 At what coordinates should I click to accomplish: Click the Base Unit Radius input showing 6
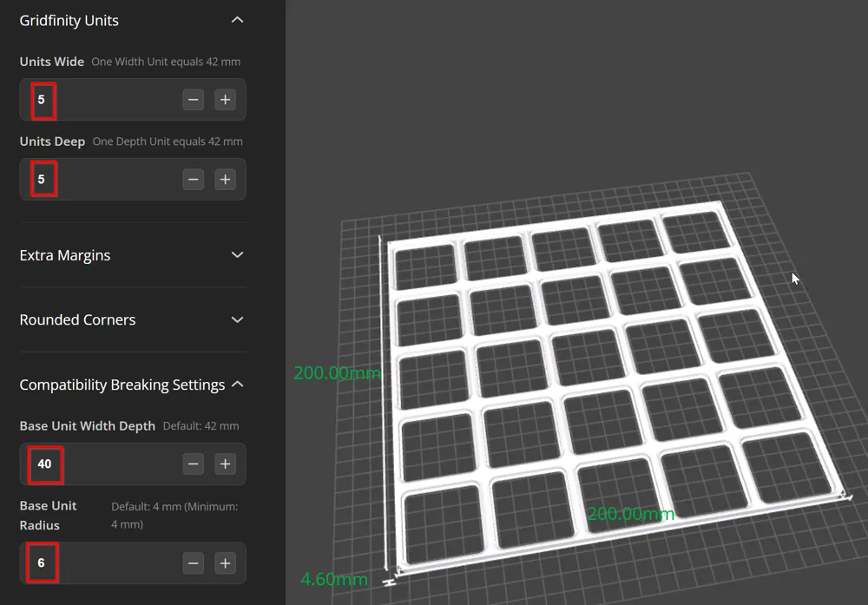coord(42,562)
